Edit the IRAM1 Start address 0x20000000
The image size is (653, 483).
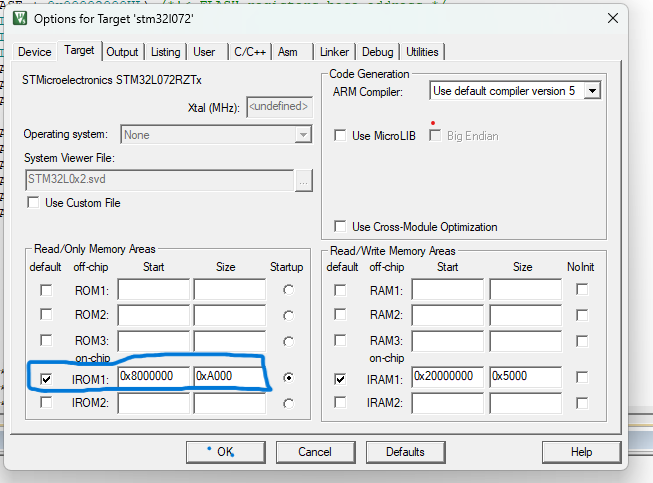click(x=448, y=376)
